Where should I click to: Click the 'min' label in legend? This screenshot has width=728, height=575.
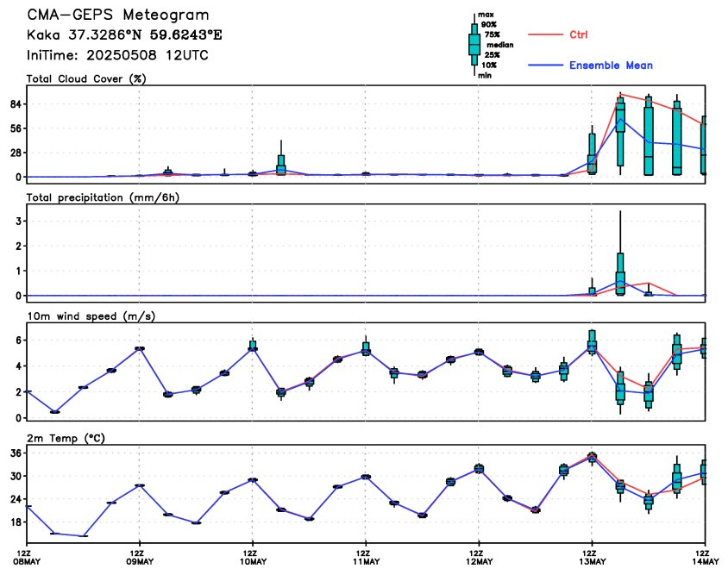point(485,75)
